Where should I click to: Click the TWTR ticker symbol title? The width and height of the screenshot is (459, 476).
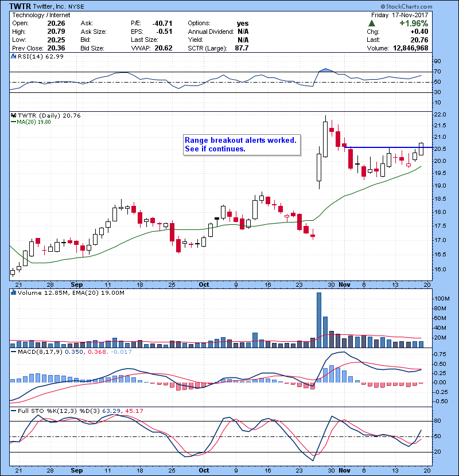tap(20, 6)
